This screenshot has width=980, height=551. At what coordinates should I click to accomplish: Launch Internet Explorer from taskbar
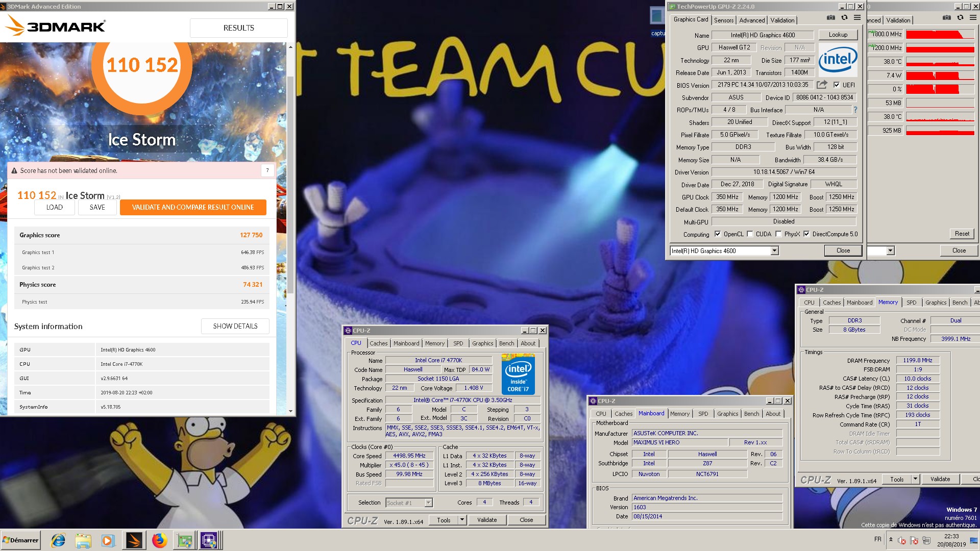point(58,540)
